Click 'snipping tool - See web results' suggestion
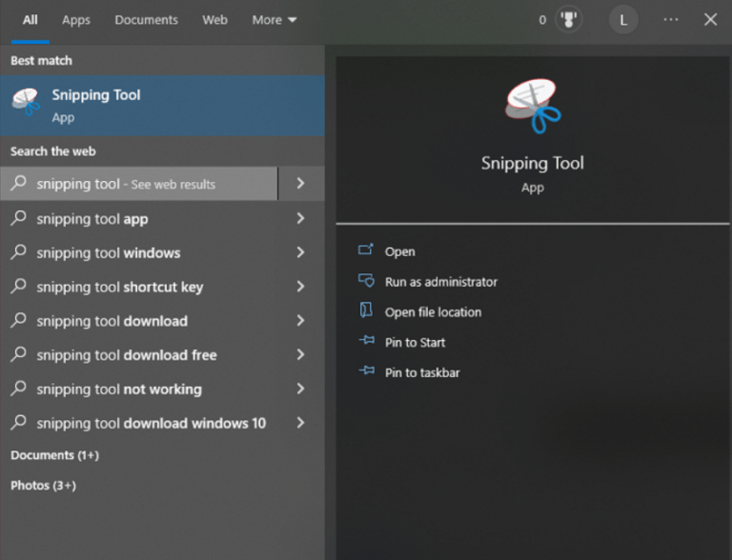 pyautogui.click(x=138, y=184)
